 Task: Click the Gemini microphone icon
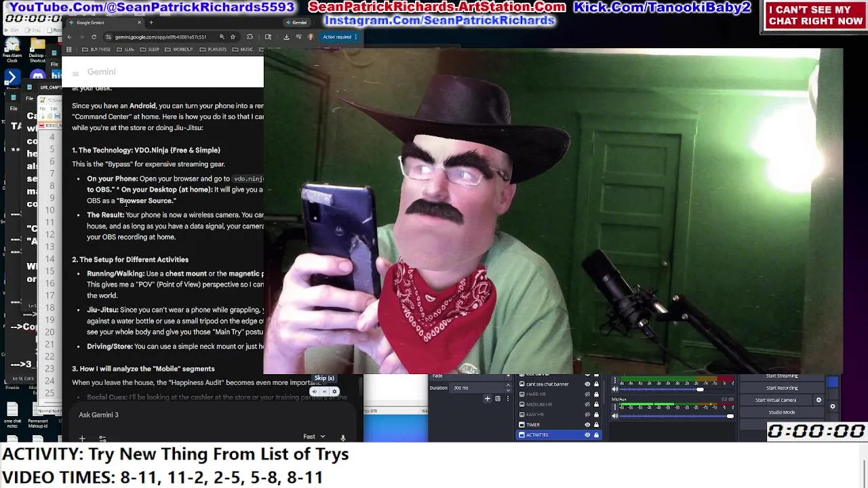[x=343, y=437]
